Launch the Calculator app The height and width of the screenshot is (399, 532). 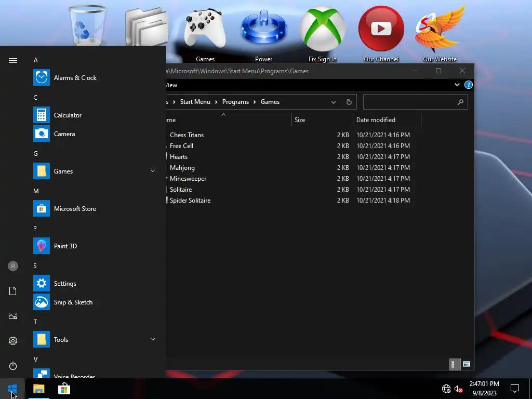pyautogui.click(x=94, y=115)
